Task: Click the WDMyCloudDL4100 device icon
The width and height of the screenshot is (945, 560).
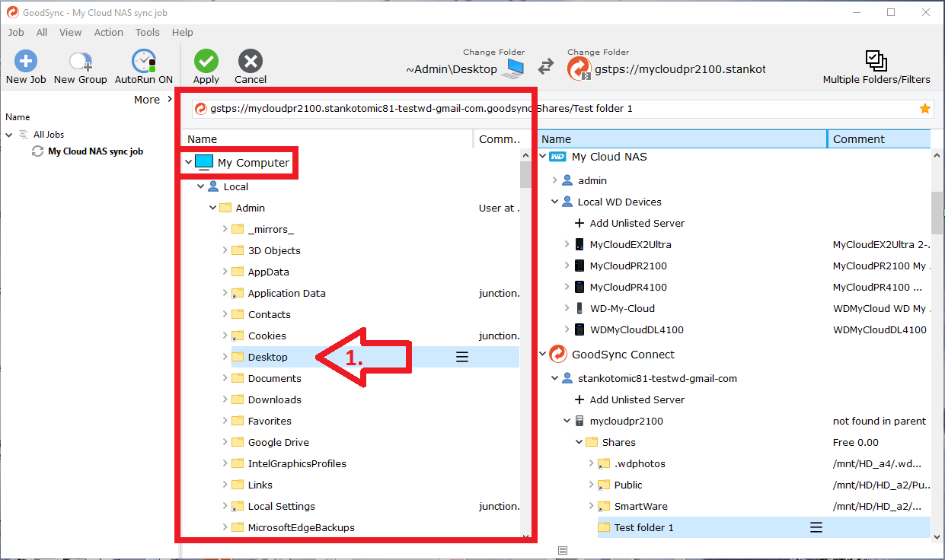Action: [579, 329]
